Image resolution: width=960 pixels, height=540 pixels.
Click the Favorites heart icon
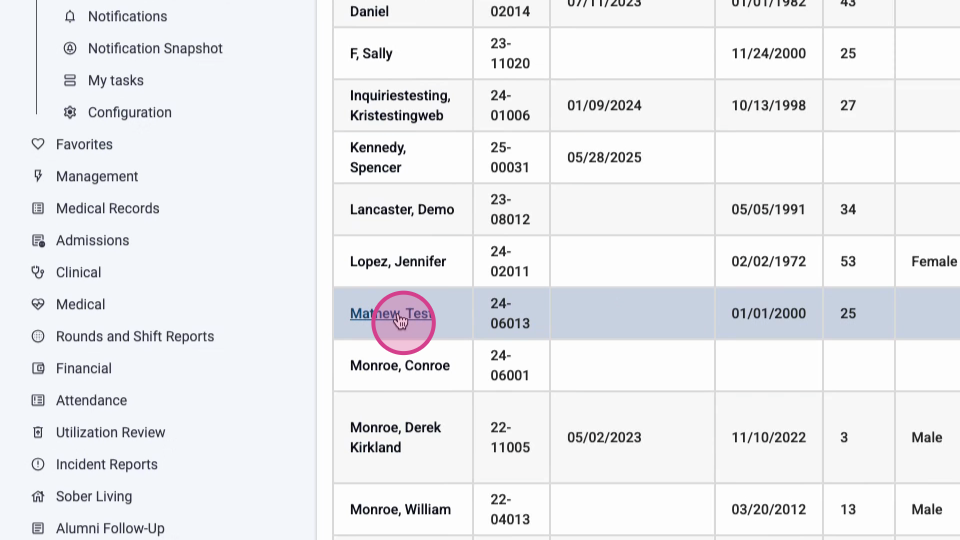coord(38,144)
